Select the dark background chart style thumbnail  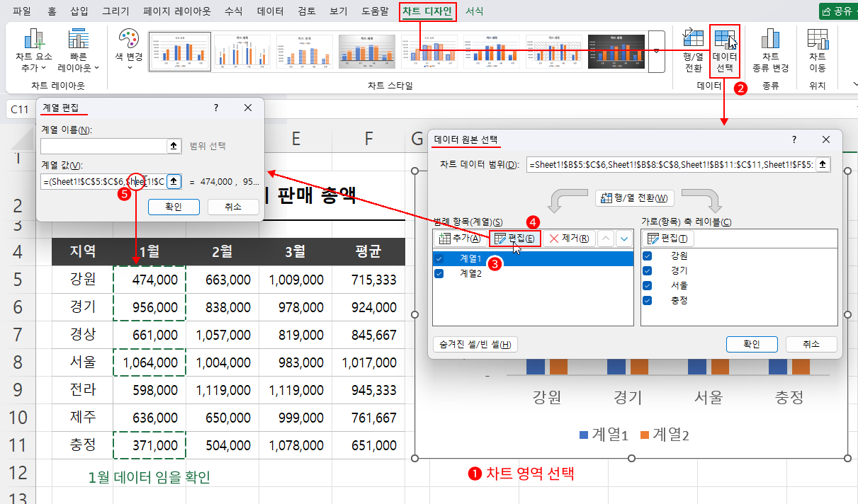[x=616, y=51]
